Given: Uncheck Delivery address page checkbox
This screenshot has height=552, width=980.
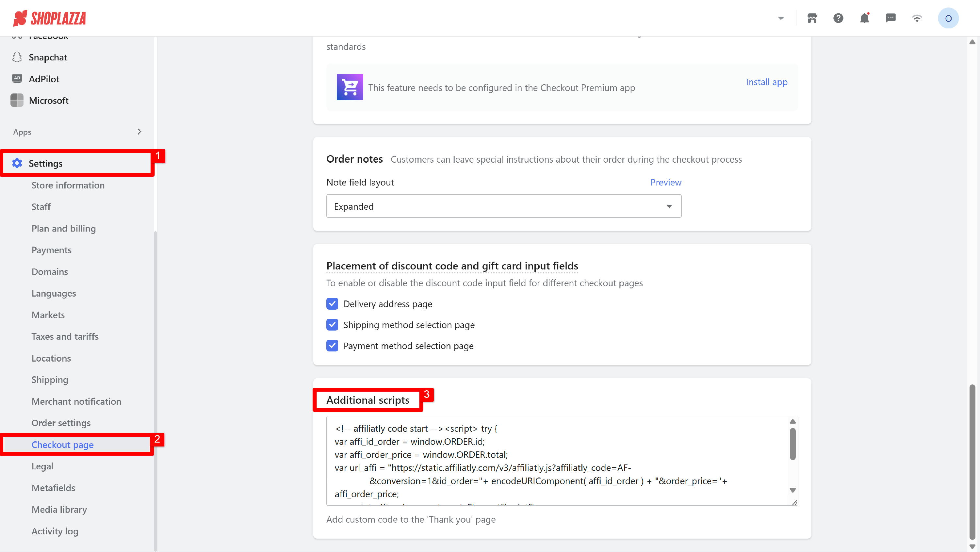Looking at the screenshot, I should tap(332, 303).
